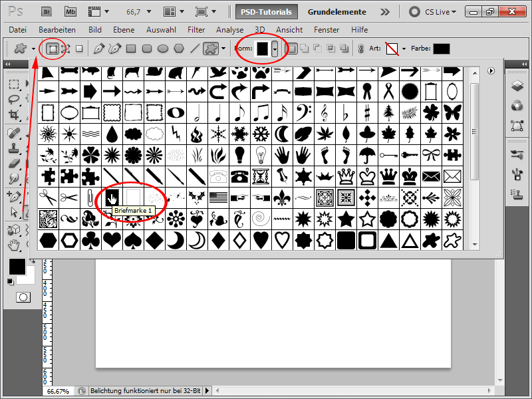
Task: Select the Pen tool in options bar
Action: click(x=98, y=49)
